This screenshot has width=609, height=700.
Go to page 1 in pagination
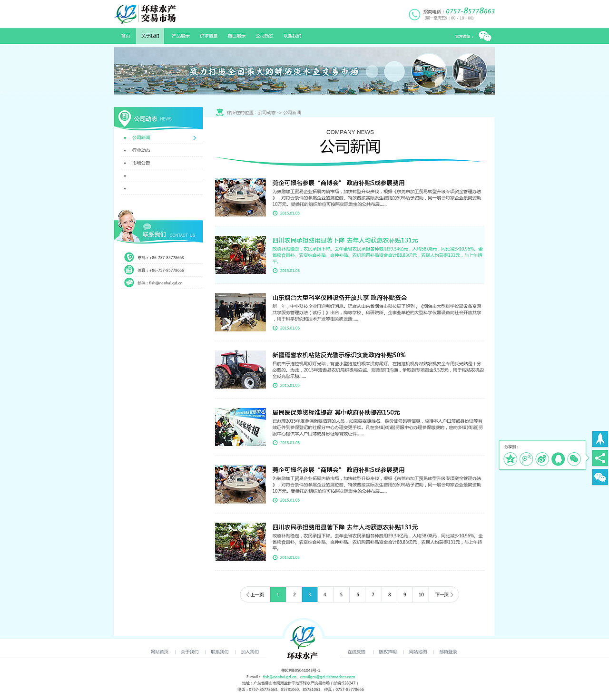click(278, 594)
